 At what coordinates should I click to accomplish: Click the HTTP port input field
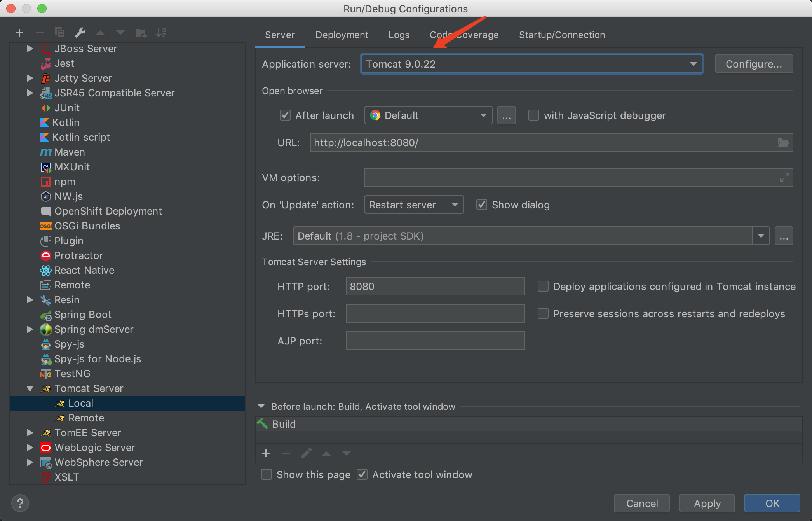click(x=435, y=287)
